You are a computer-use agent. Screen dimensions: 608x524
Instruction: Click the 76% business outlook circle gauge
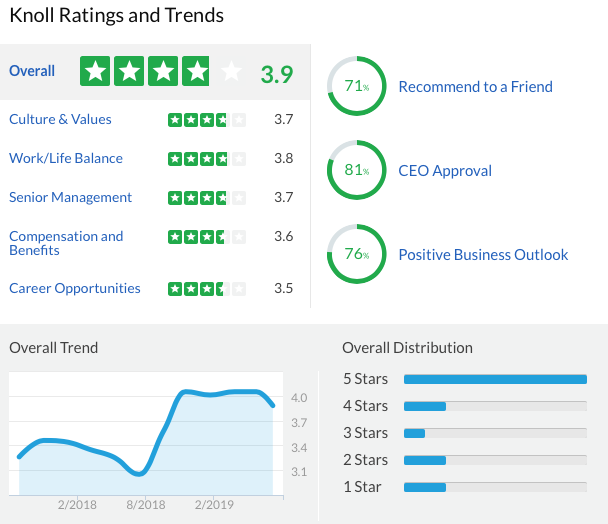357,254
